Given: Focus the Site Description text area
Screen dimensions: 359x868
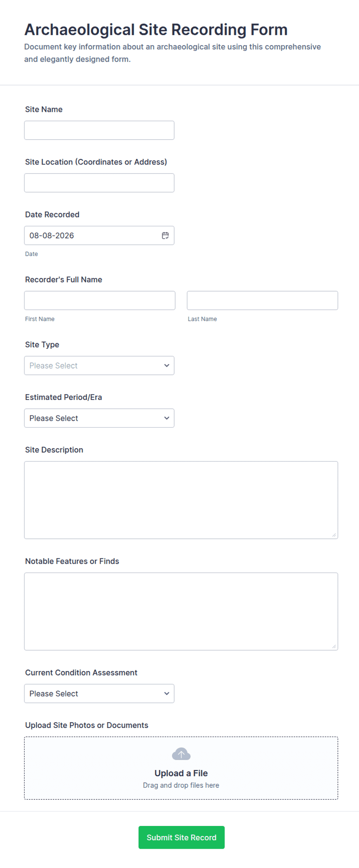Looking at the screenshot, I should pyautogui.click(x=181, y=500).
